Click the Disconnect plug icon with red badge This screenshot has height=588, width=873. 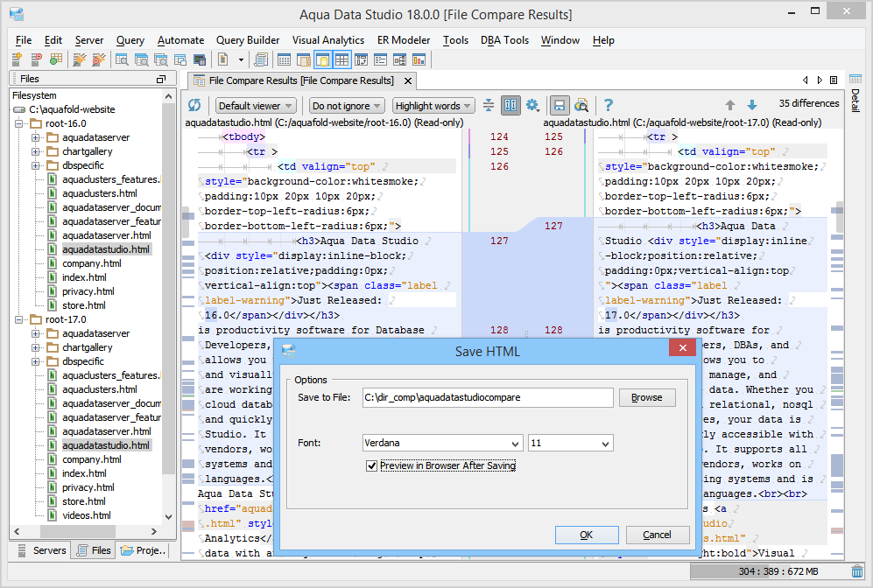[x=99, y=59]
